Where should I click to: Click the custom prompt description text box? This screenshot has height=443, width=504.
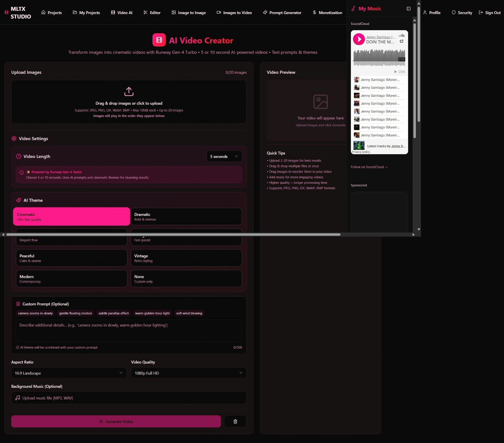[129, 330]
